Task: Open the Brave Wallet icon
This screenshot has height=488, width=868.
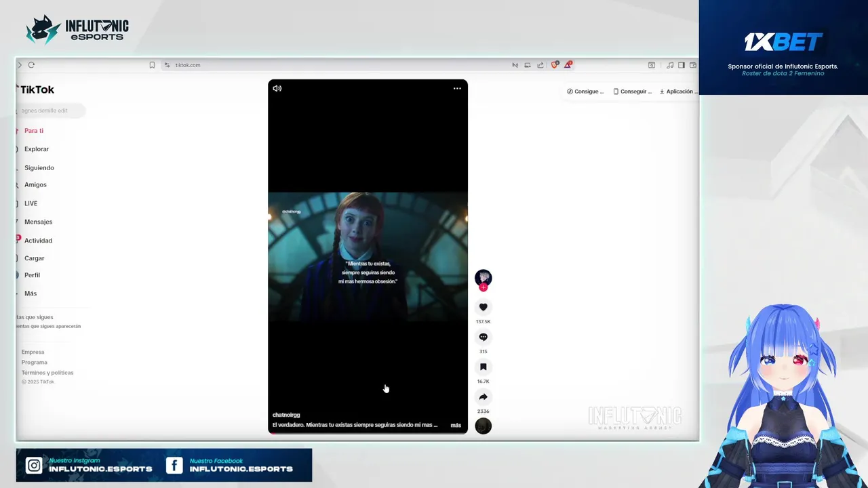Action: pos(693,65)
